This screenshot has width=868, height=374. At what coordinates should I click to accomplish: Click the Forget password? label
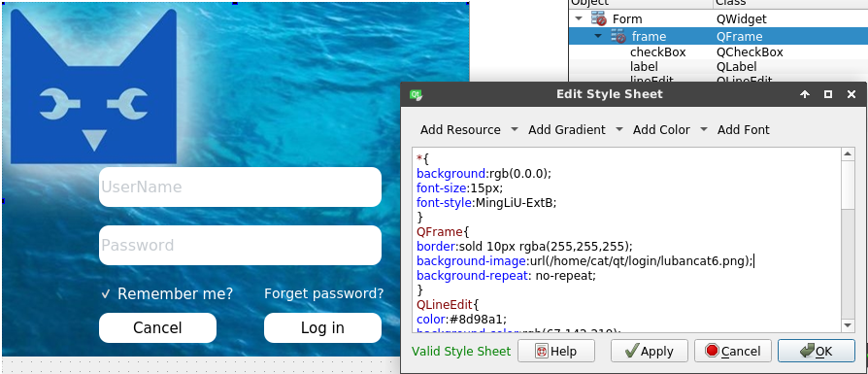tap(324, 293)
